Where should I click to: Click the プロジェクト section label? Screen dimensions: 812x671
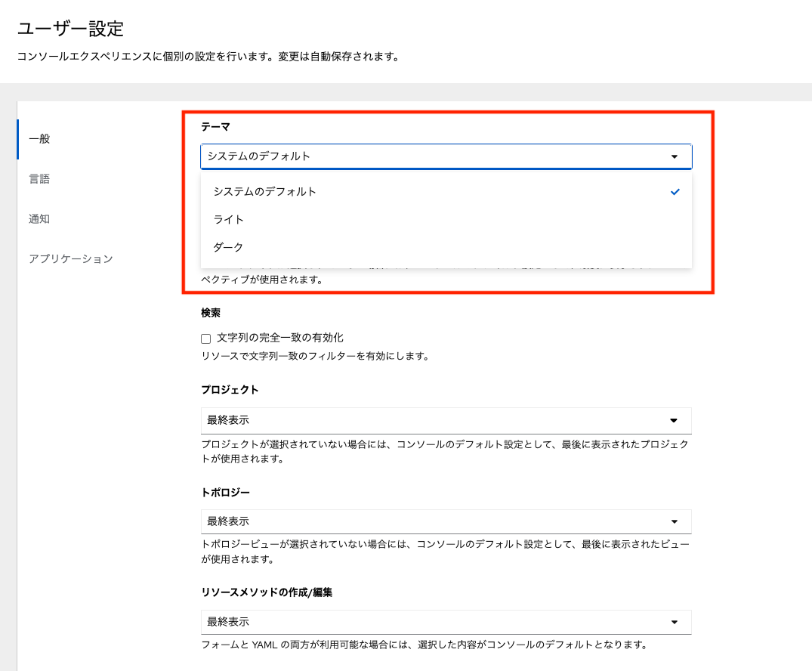coord(230,390)
